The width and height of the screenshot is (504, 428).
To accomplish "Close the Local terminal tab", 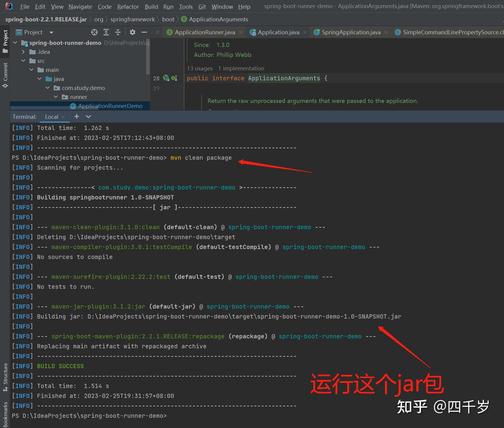I will pos(63,117).
